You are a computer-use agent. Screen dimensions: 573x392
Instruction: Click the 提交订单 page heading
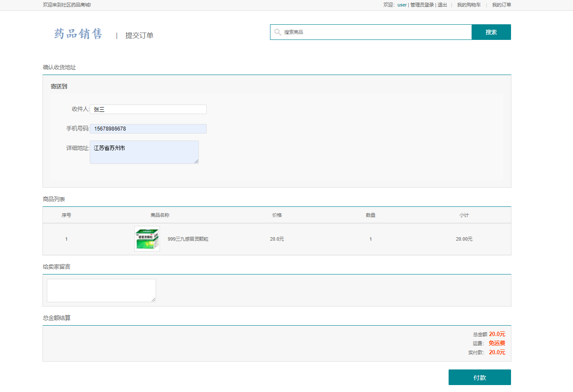pyautogui.click(x=139, y=36)
